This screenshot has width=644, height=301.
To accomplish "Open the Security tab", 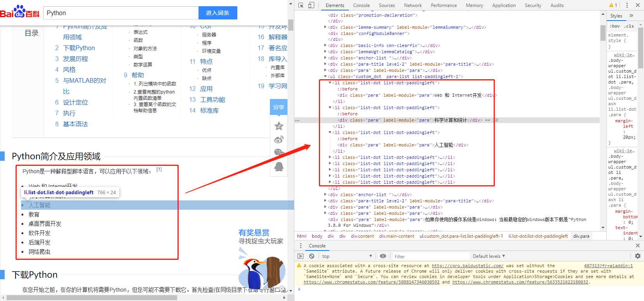I will point(533,5).
